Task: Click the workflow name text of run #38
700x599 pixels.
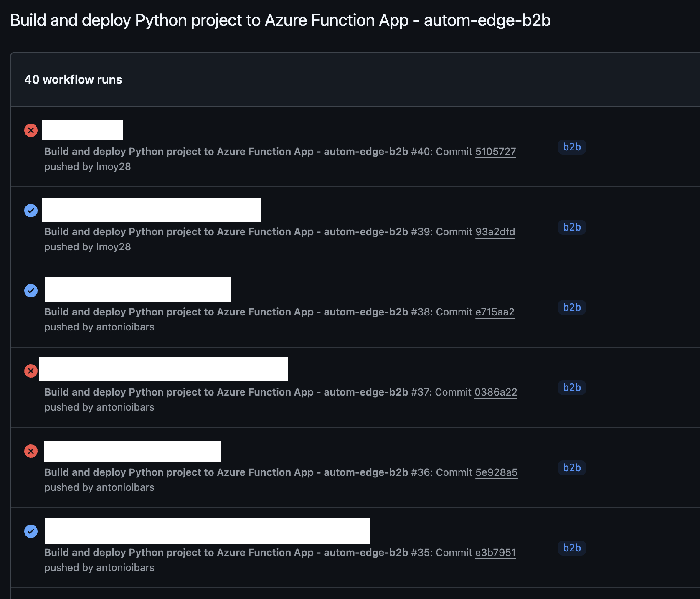Action: (x=226, y=312)
